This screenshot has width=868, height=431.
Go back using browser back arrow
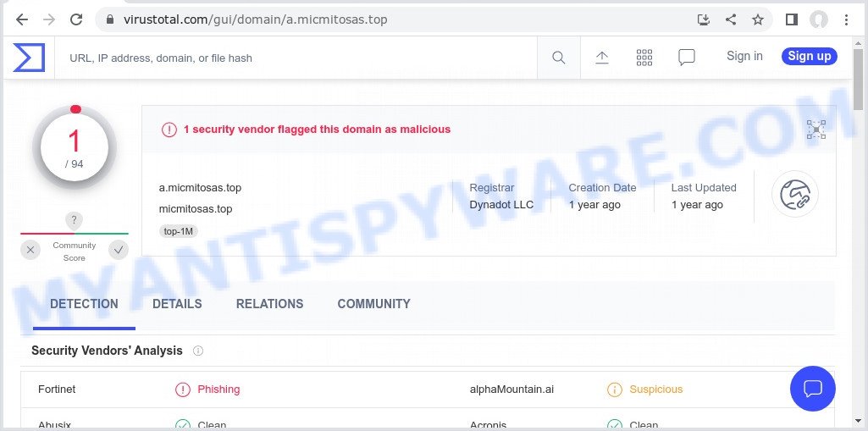click(21, 20)
